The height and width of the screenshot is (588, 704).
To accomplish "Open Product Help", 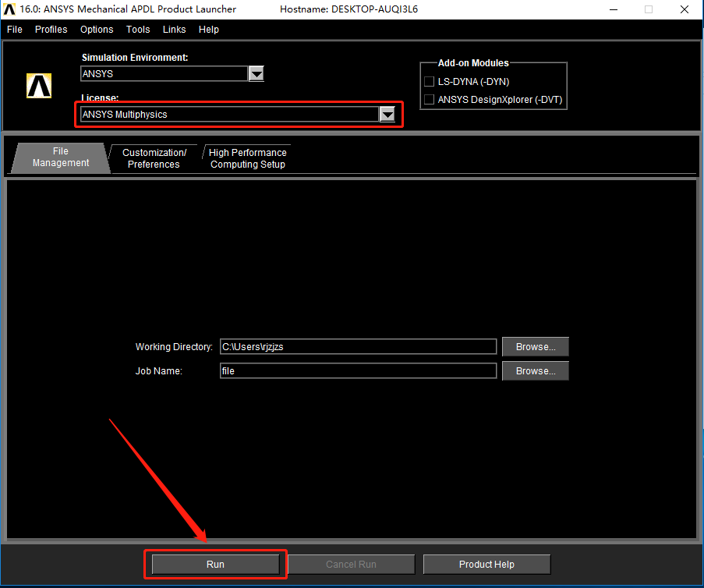I will 486,564.
